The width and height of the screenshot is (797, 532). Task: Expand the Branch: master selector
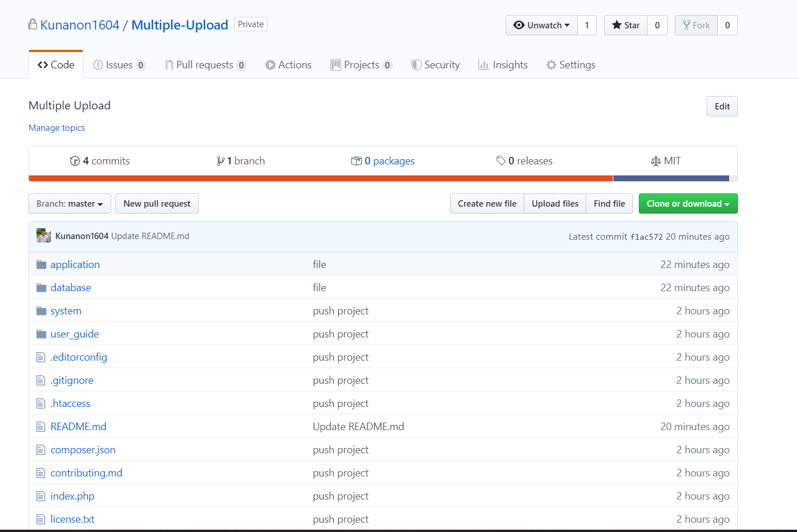pos(70,203)
